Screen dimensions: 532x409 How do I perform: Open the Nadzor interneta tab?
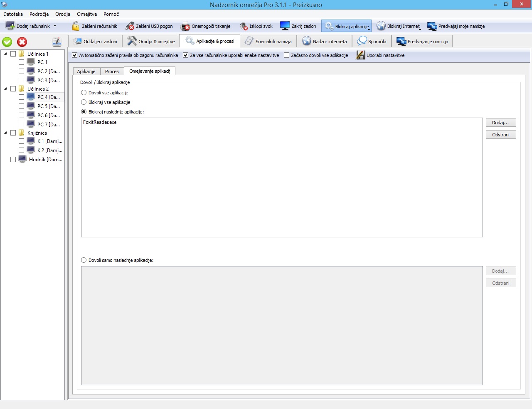[x=324, y=42]
